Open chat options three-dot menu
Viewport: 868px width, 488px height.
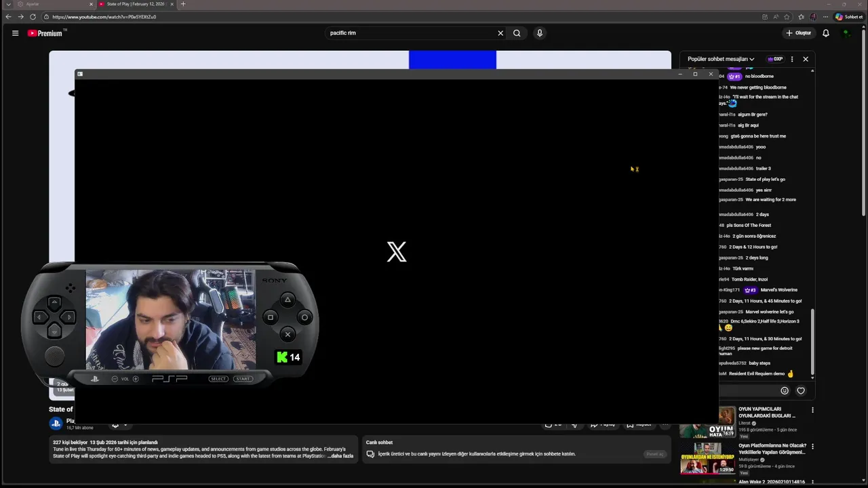[x=791, y=59]
